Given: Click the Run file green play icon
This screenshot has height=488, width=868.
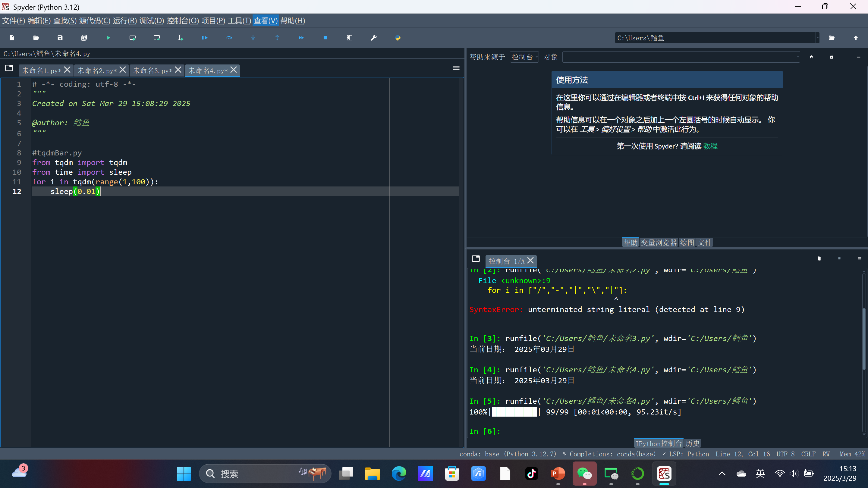Looking at the screenshot, I should [x=108, y=38].
